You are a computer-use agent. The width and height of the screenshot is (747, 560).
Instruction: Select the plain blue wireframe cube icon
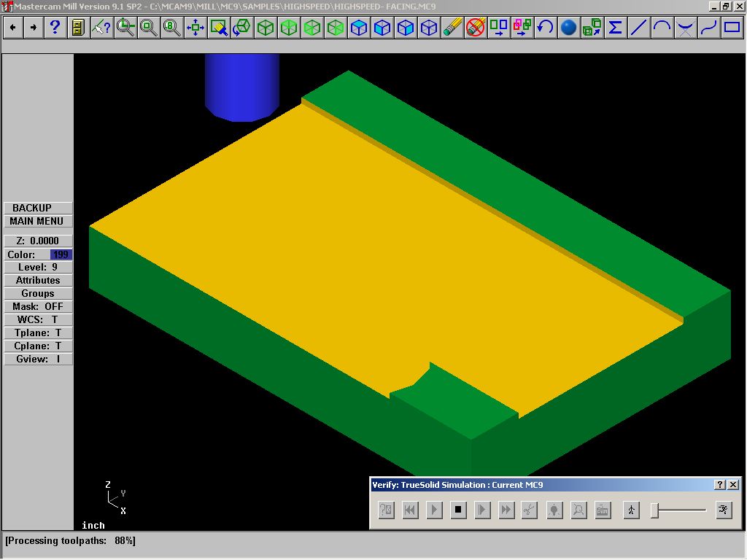429,27
